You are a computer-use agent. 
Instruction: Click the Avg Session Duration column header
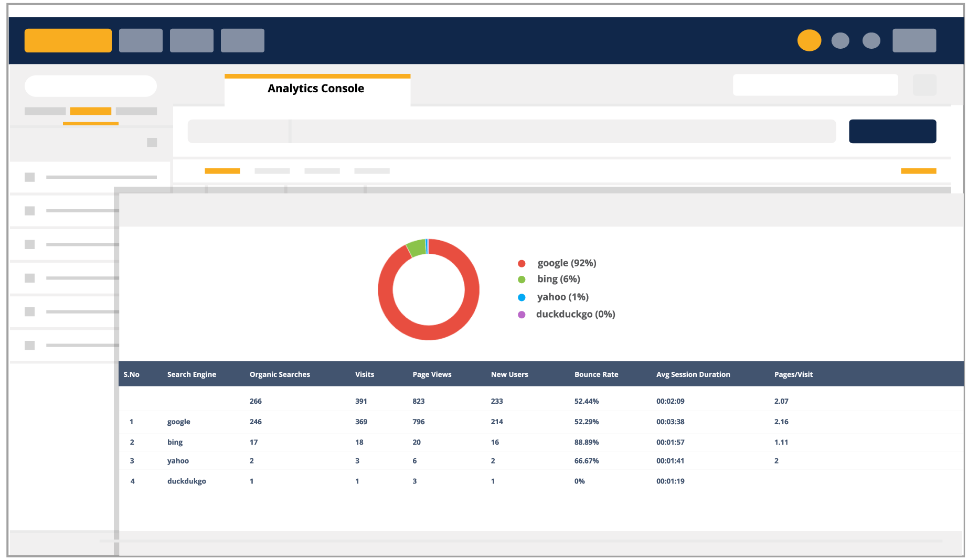pyautogui.click(x=693, y=374)
